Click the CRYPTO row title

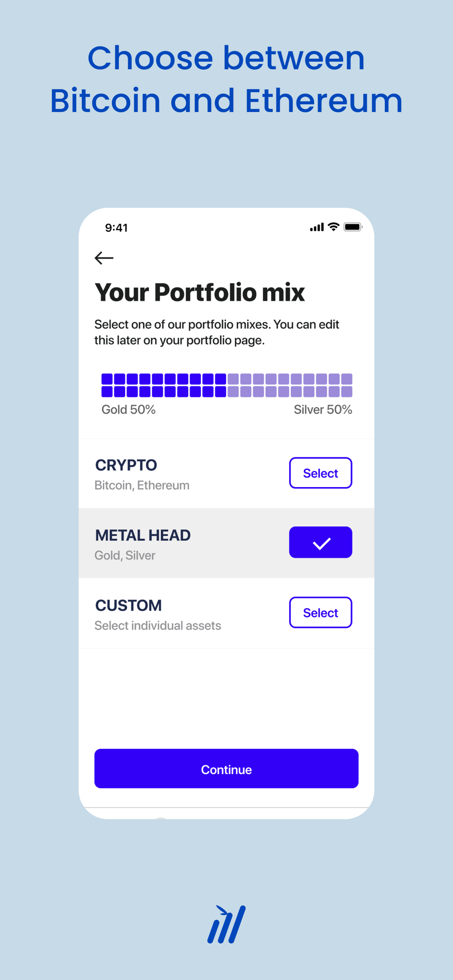[x=126, y=465]
